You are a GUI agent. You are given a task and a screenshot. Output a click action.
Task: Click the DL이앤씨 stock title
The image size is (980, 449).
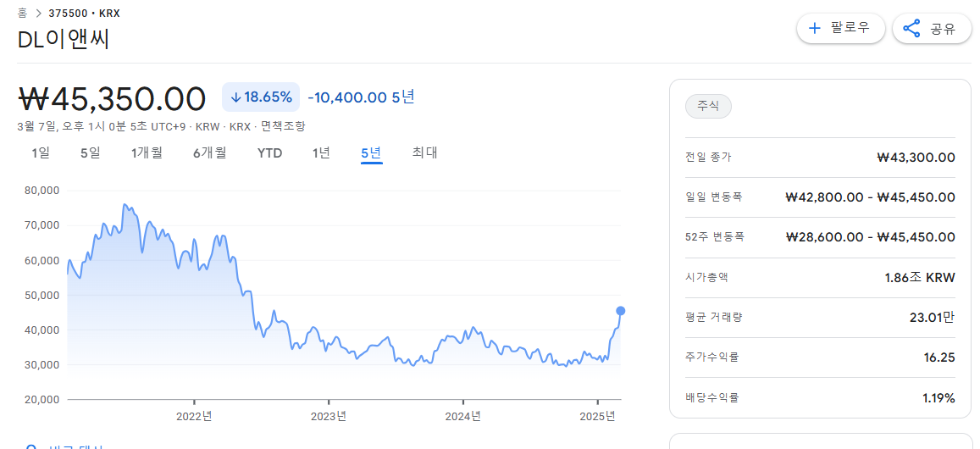[x=64, y=40]
